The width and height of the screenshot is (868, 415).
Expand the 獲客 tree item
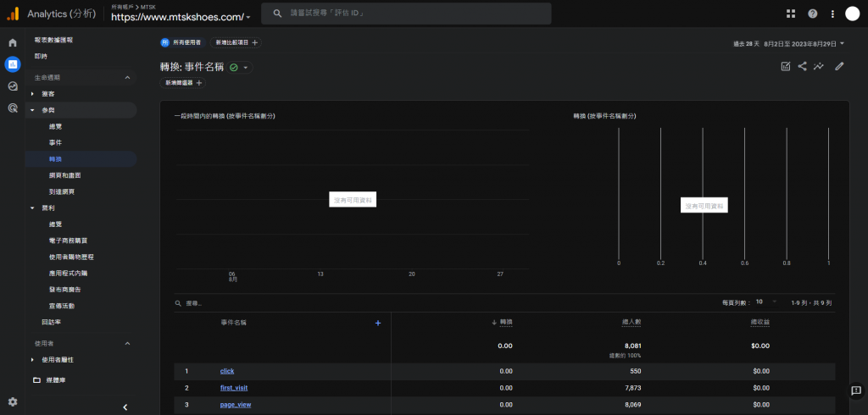[x=32, y=94]
